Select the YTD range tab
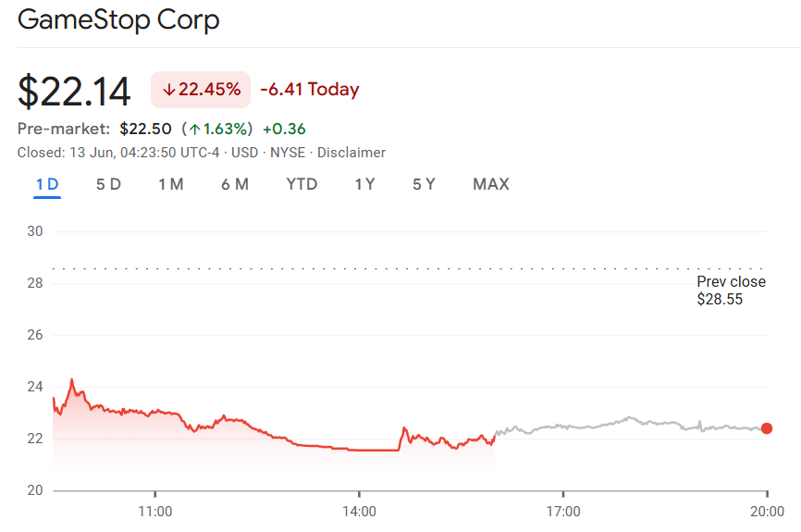 coord(302,184)
